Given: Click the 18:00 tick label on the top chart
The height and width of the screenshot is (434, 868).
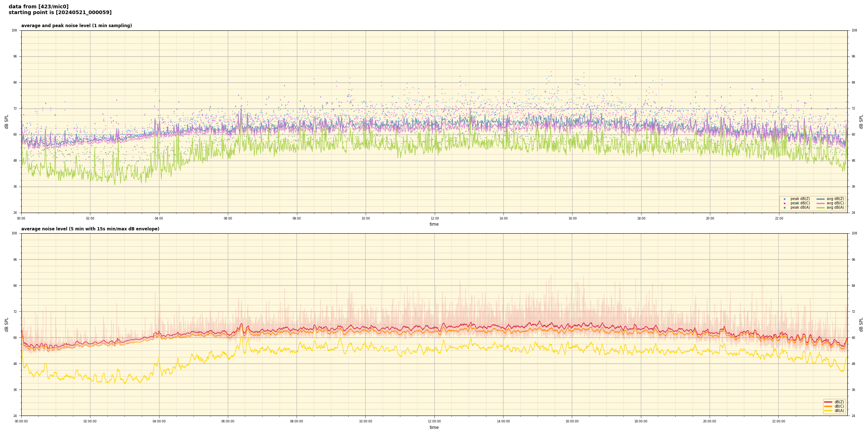Looking at the screenshot, I should [641, 218].
